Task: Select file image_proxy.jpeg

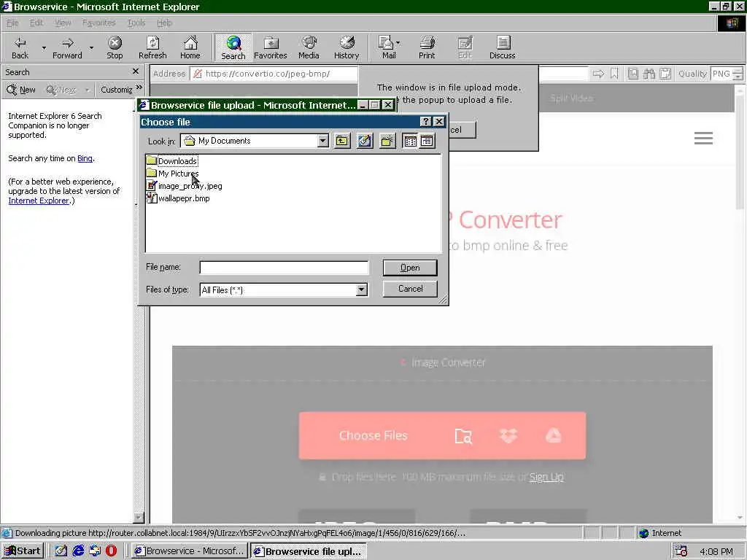Action: click(185, 186)
